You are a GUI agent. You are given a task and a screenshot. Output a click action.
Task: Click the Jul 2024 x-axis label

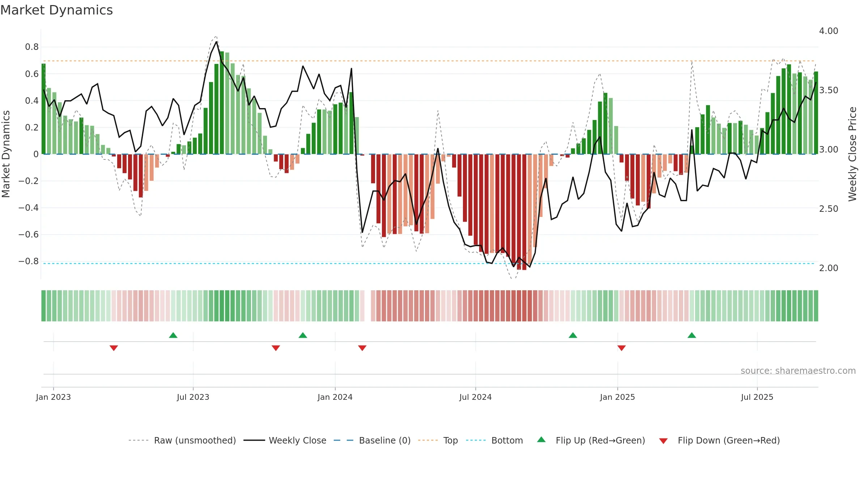tap(476, 397)
